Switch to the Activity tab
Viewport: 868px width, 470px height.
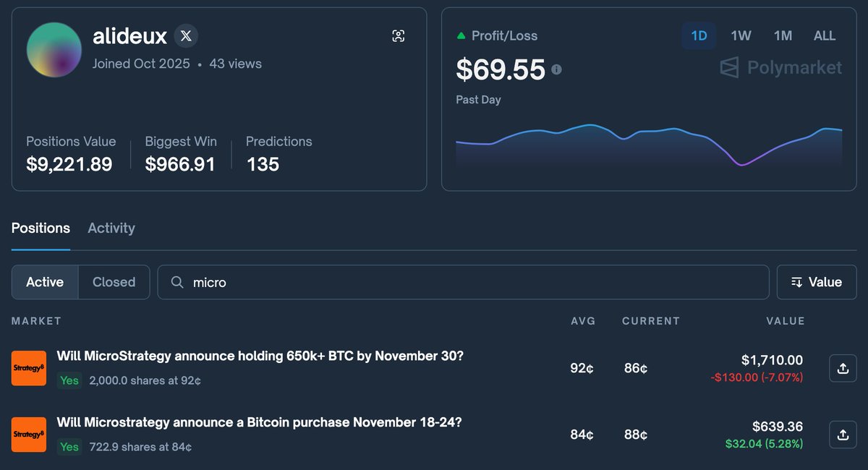111,228
